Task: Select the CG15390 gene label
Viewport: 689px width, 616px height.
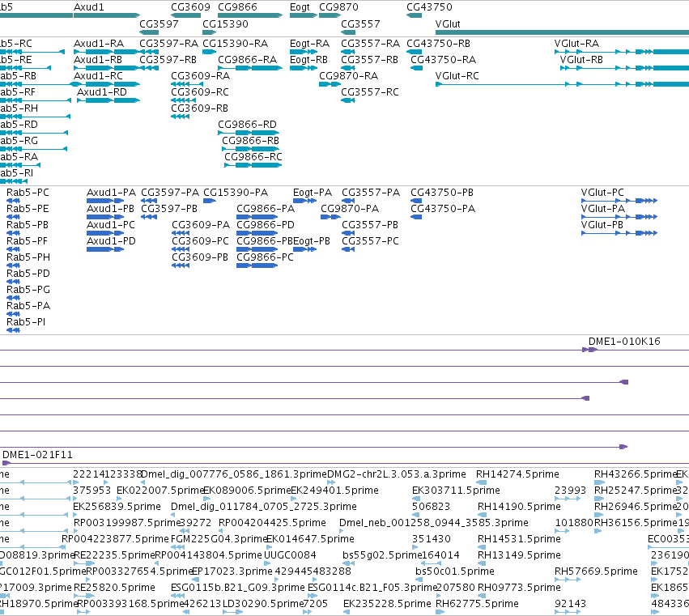Action: [225, 23]
